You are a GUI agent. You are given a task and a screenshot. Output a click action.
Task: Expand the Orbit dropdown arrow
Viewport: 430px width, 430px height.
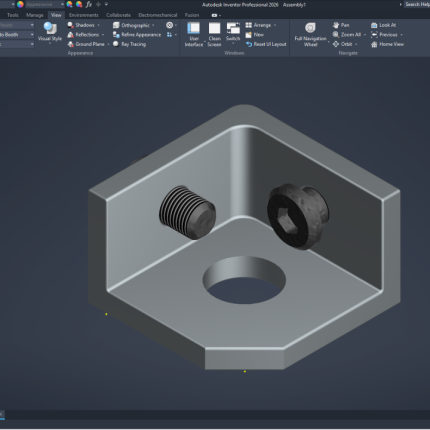[x=356, y=44]
